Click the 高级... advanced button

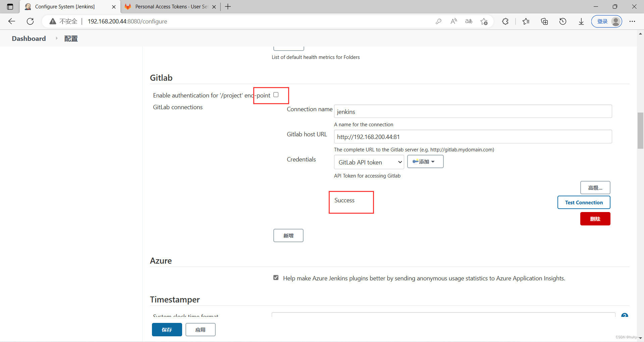(595, 188)
